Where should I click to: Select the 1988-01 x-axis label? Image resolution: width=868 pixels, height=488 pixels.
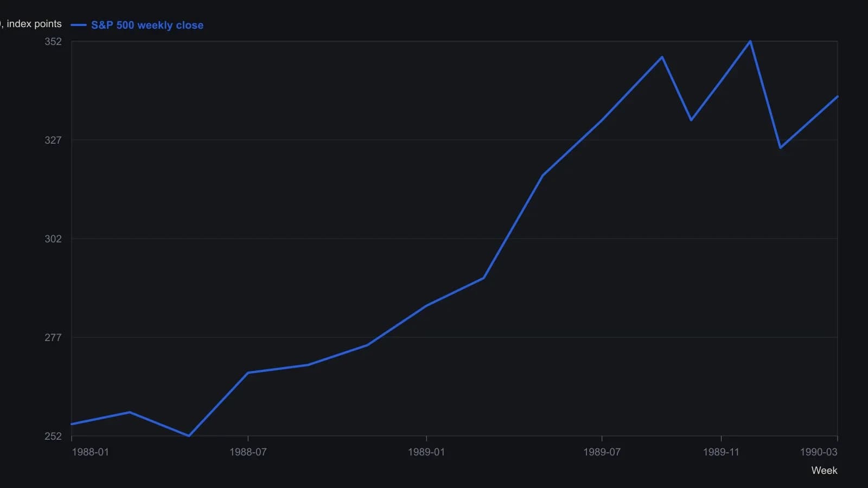point(90,452)
